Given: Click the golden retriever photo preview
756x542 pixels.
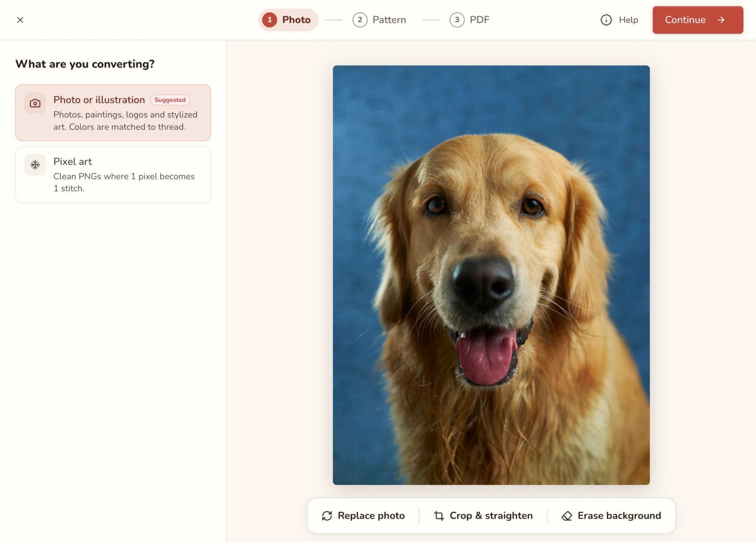Looking at the screenshot, I should pyautogui.click(x=491, y=275).
